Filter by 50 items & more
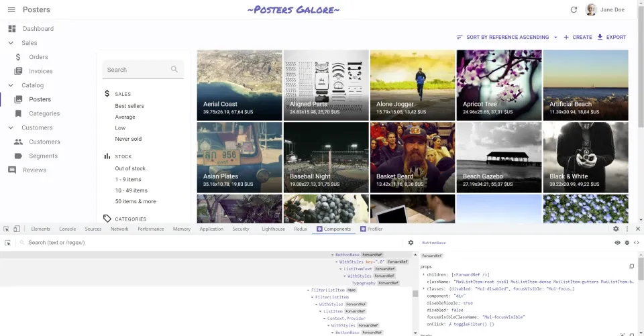Viewport: 644px width, 336px height. [x=136, y=201]
